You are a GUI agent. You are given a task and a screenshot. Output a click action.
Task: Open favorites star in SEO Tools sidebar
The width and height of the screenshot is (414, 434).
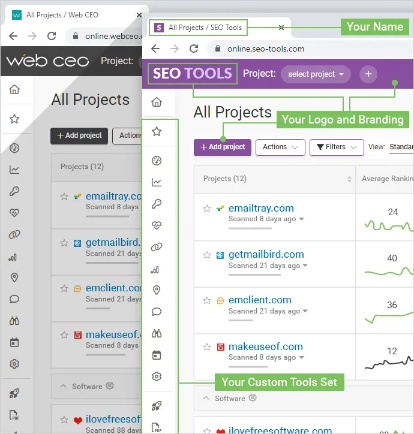(x=157, y=131)
